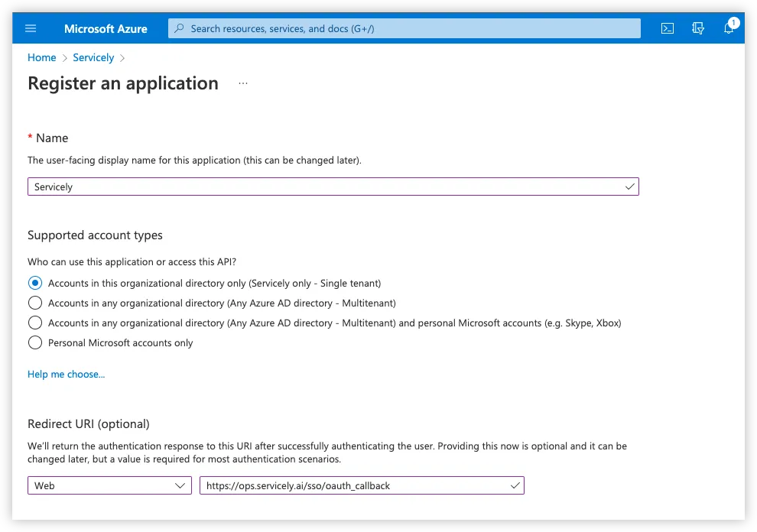Image resolution: width=757 pixels, height=532 pixels.
Task: Open the hamburger portal menu
Action: pos(31,28)
